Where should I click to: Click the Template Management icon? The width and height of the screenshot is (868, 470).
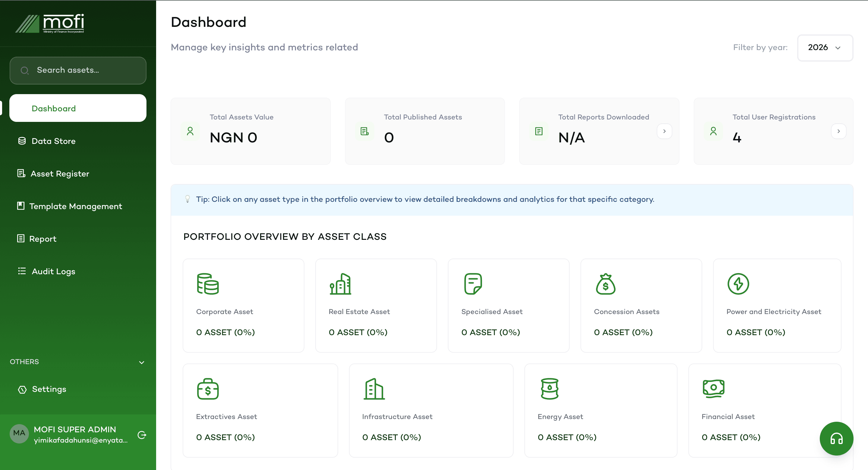(22, 206)
